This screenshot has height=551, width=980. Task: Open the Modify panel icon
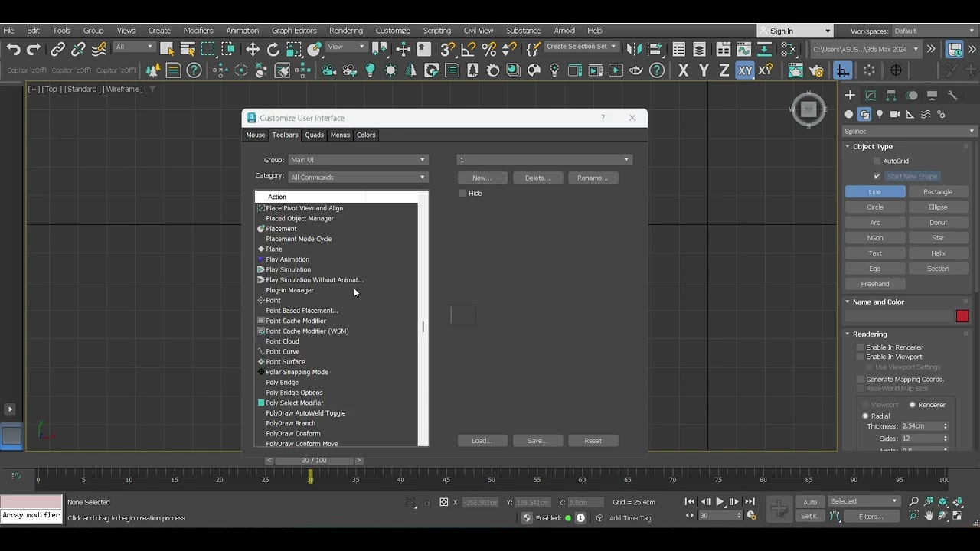871,96
